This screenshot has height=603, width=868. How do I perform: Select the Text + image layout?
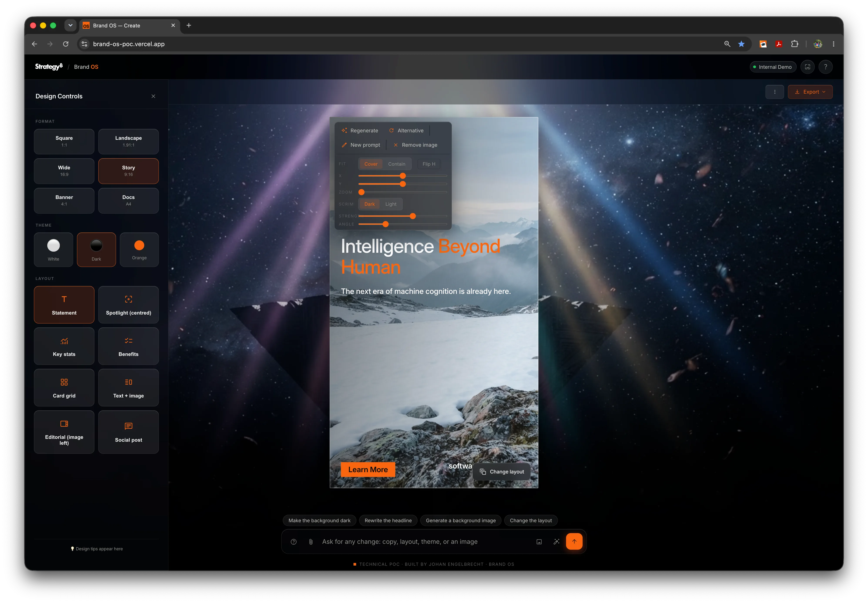(128, 388)
